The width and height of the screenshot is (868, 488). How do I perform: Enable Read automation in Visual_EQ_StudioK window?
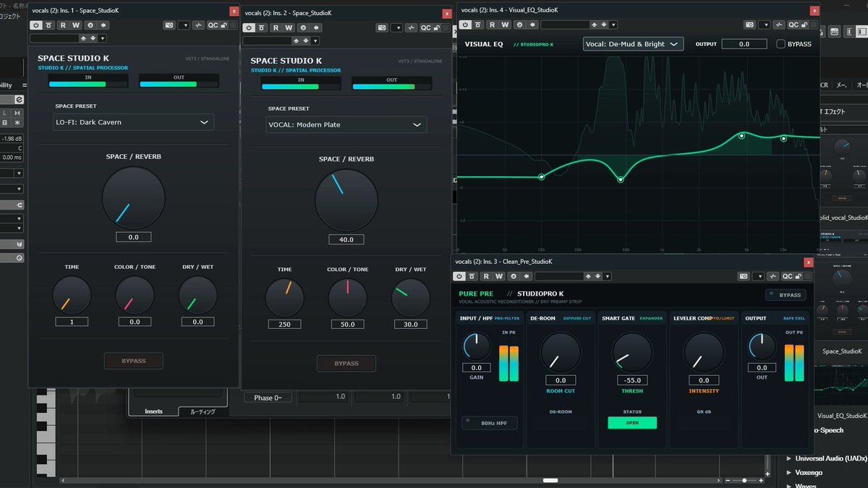point(491,25)
